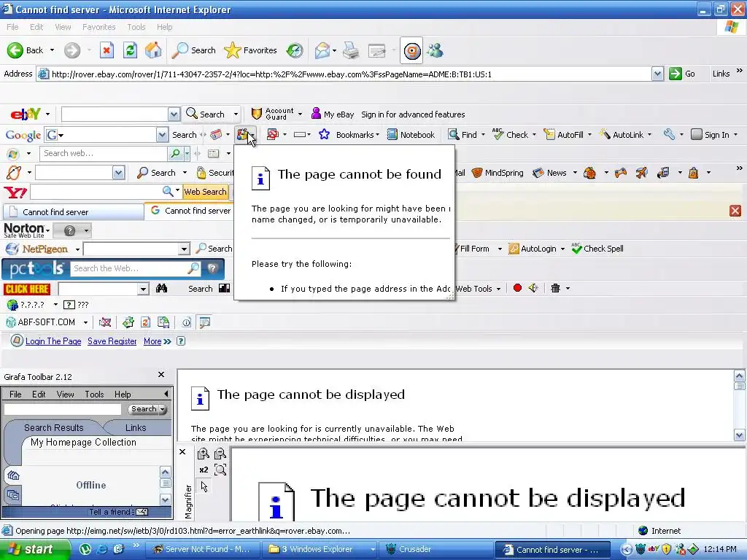Screen dimensions: 747x560
Task: Click the page scrollbar down arrow
Action: (740, 435)
